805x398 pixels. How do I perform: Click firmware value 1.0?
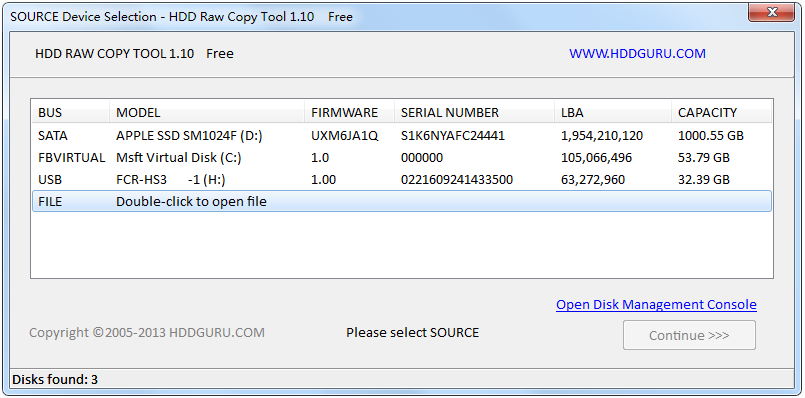pyautogui.click(x=320, y=158)
